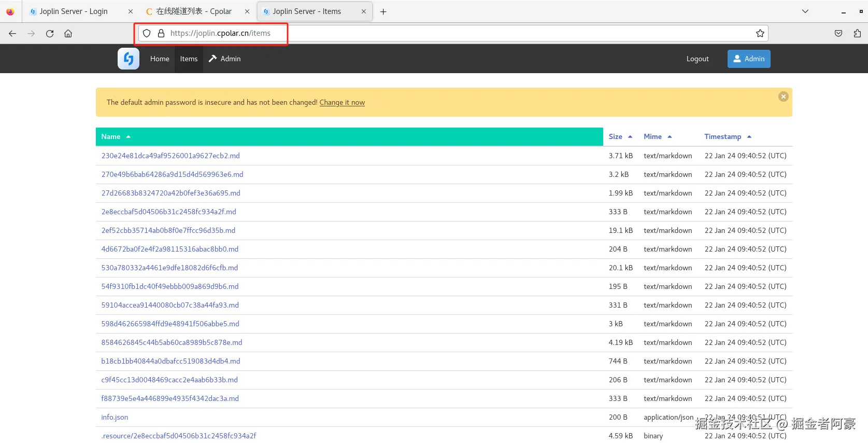
Task: Dismiss the yellow password warning banner
Action: click(x=783, y=96)
